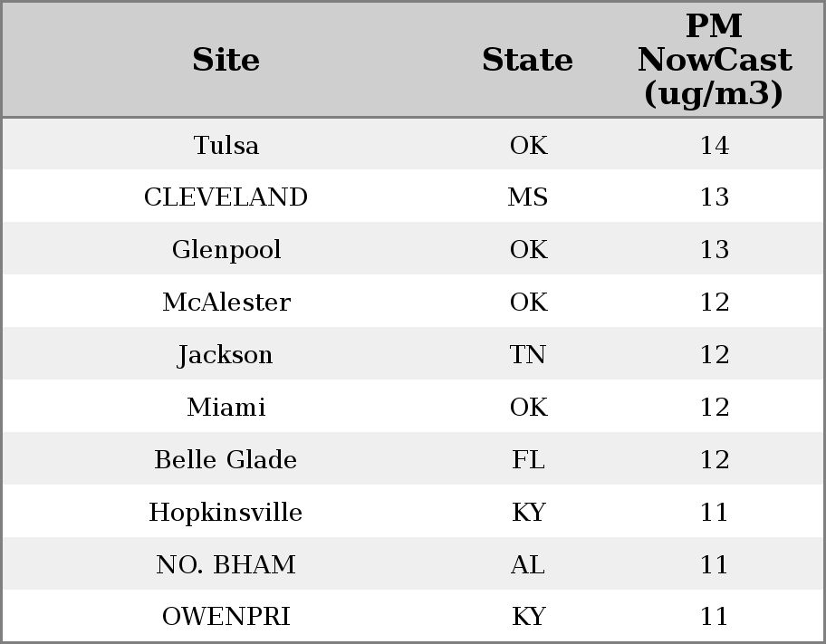Screen dimensions: 826x644
Task: Click the Belle Glade site name
Action: [226, 460]
